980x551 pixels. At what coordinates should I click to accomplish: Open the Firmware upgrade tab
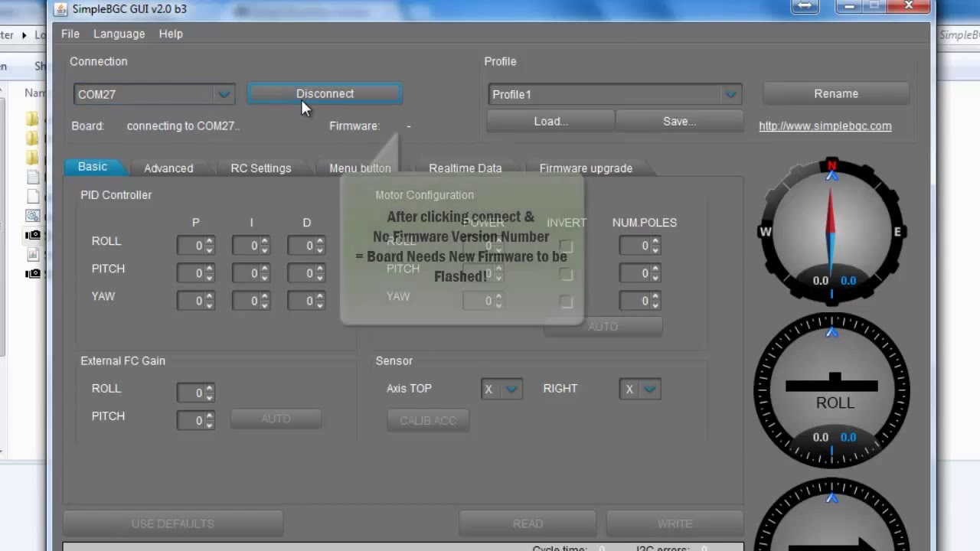coord(586,168)
